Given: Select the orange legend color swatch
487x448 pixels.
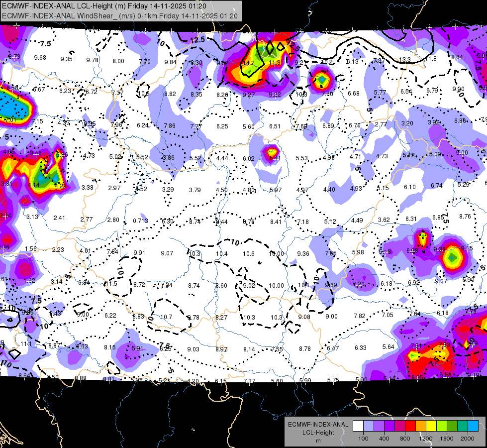Looking at the screenshot, I should 421,426.
